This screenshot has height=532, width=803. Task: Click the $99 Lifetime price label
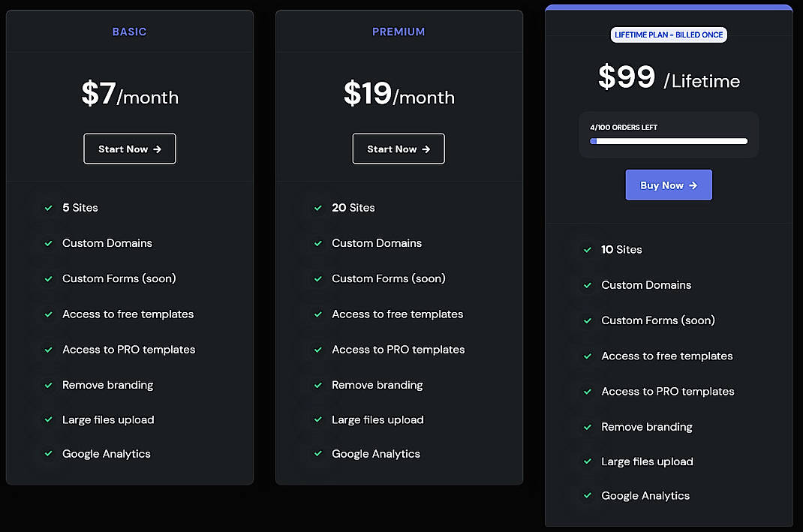tap(669, 79)
